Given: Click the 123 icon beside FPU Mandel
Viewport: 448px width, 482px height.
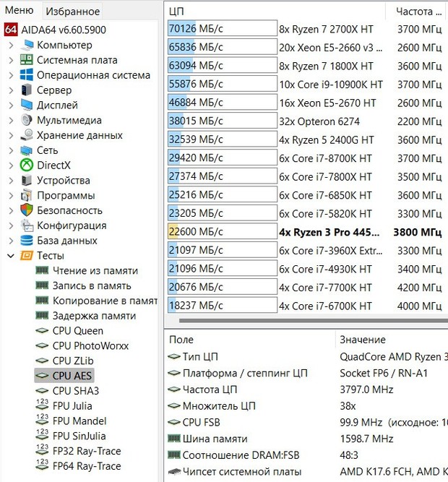Looking at the screenshot, I should [x=42, y=421].
